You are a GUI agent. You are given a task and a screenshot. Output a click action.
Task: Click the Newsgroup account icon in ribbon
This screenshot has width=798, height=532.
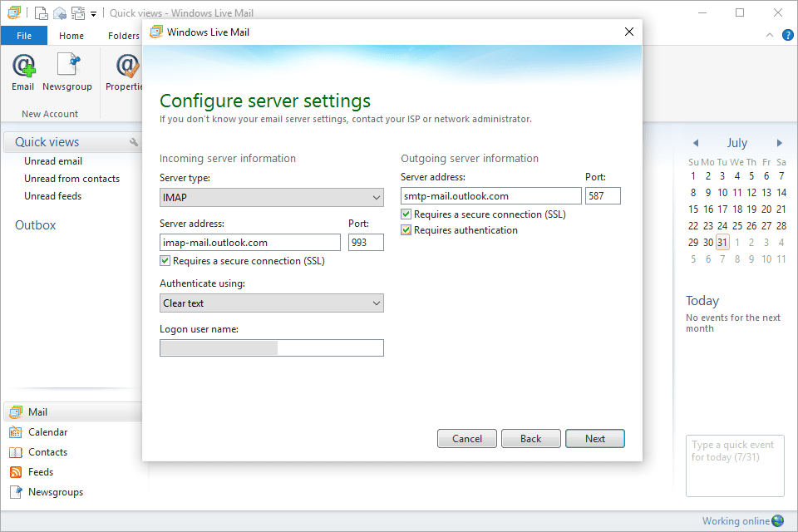pos(67,65)
